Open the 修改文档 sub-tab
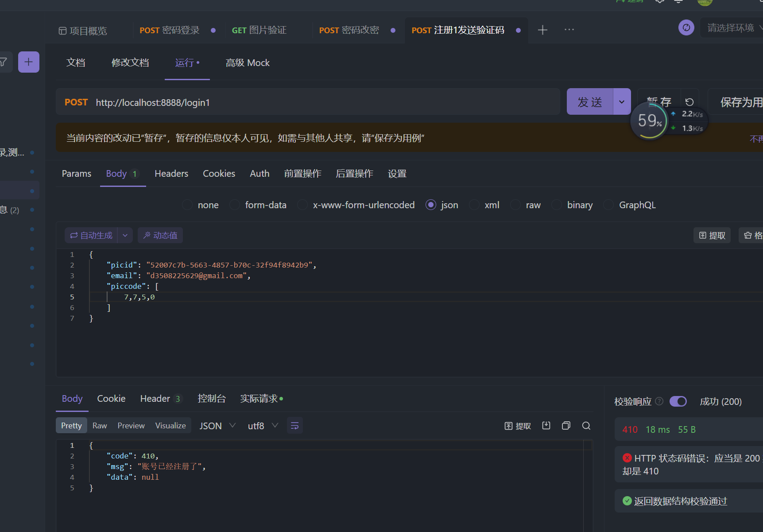This screenshot has width=763, height=532. (x=130, y=62)
